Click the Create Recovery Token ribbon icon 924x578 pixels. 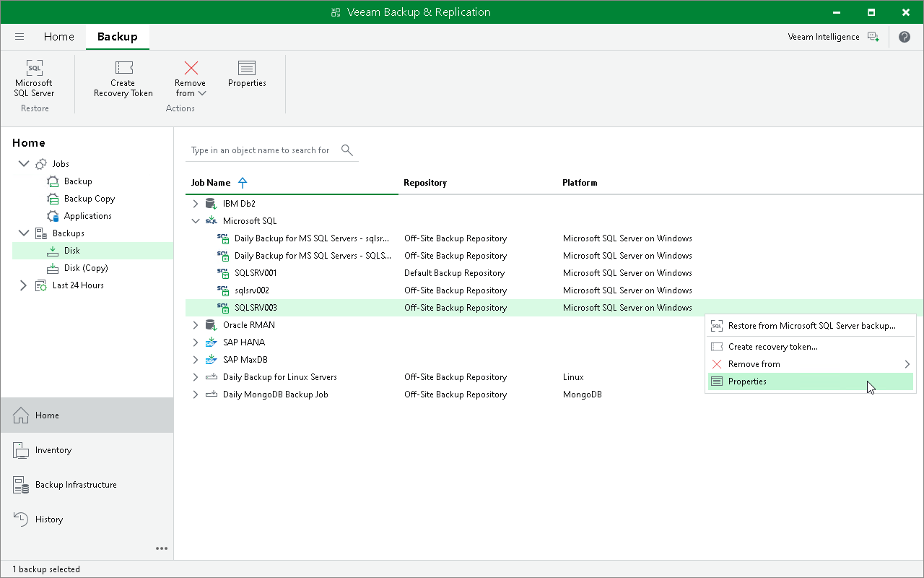123,68
